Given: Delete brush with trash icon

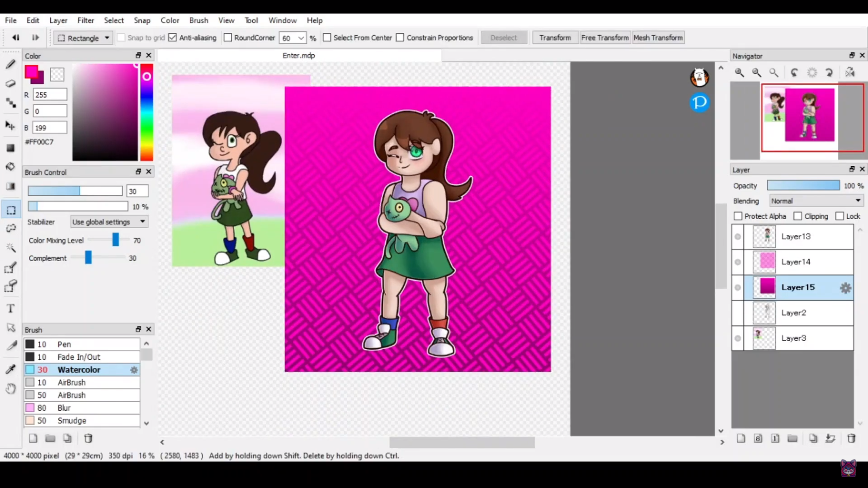Looking at the screenshot, I should tap(88, 438).
